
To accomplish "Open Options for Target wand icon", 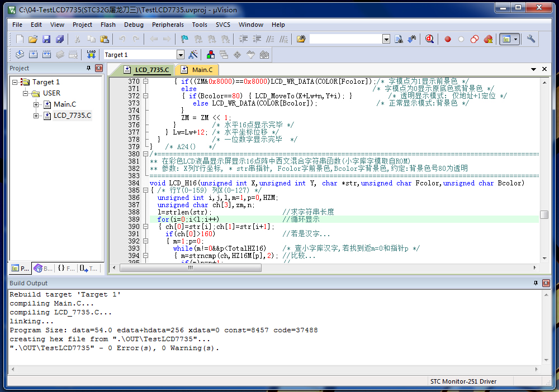I will point(193,55).
